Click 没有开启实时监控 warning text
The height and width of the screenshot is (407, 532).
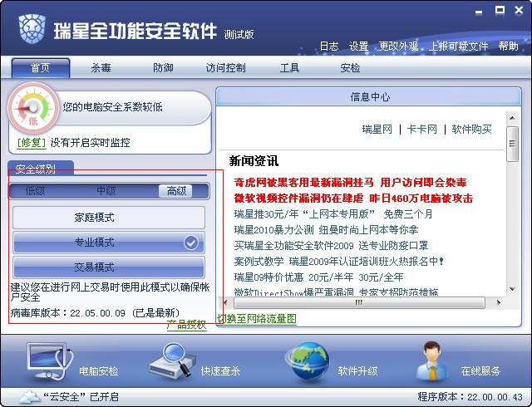tap(91, 143)
